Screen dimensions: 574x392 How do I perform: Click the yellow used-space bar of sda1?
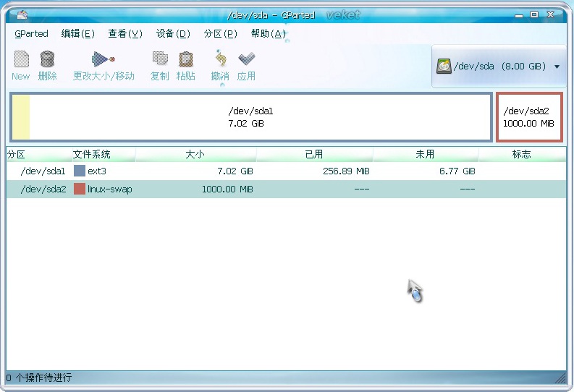pyautogui.click(x=21, y=117)
